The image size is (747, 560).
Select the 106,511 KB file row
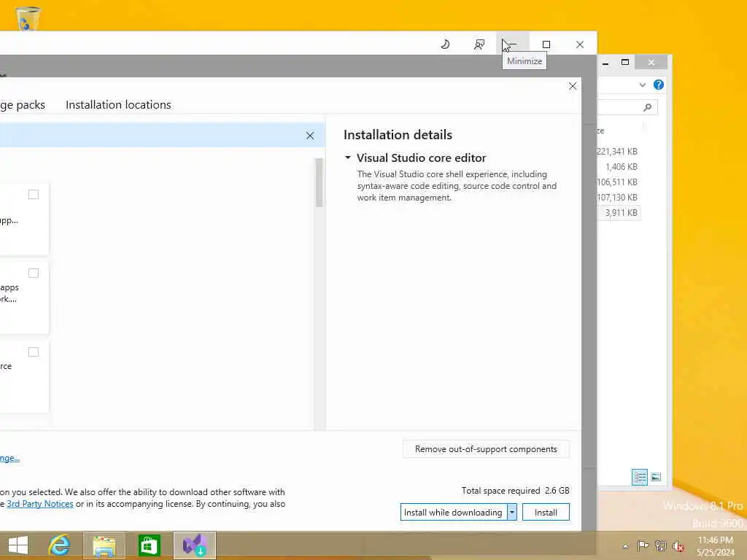[x=618, y=182]
